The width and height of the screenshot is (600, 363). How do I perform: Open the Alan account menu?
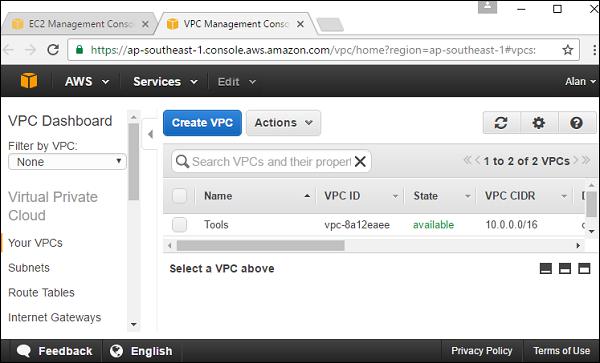pyautogui.click(x=580, y=81)
